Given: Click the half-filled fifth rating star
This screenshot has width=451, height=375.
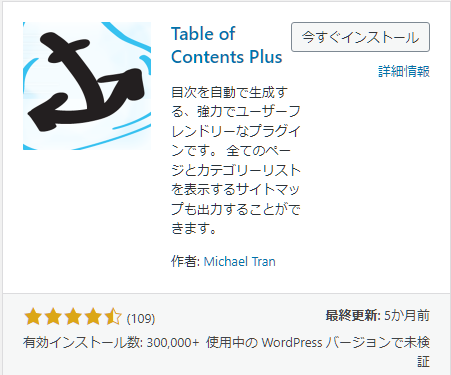Looking at the screenshot, I should pyautogui.click(x=113, y=317).
